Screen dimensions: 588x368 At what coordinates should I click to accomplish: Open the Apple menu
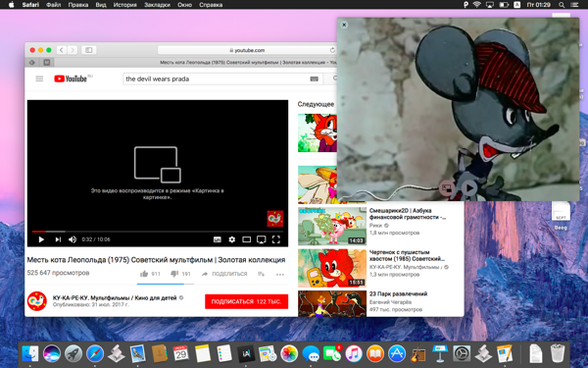coord(11,5)
